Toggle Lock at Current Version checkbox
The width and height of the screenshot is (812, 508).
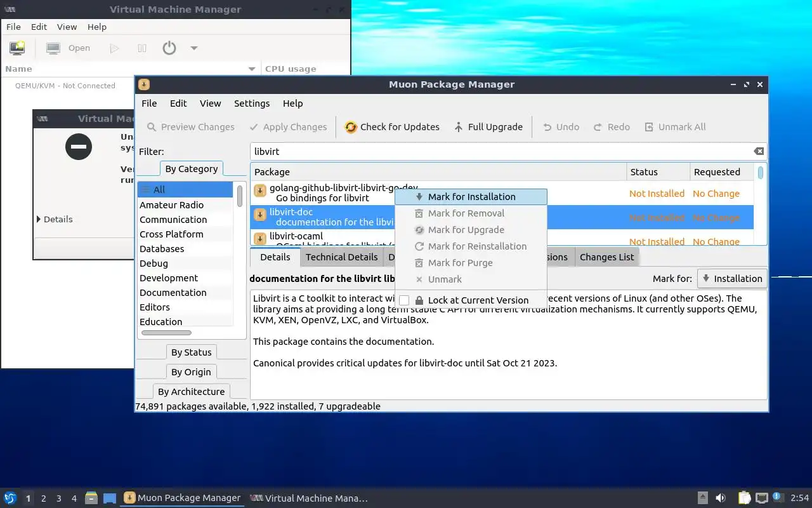[x=404, y=300]
